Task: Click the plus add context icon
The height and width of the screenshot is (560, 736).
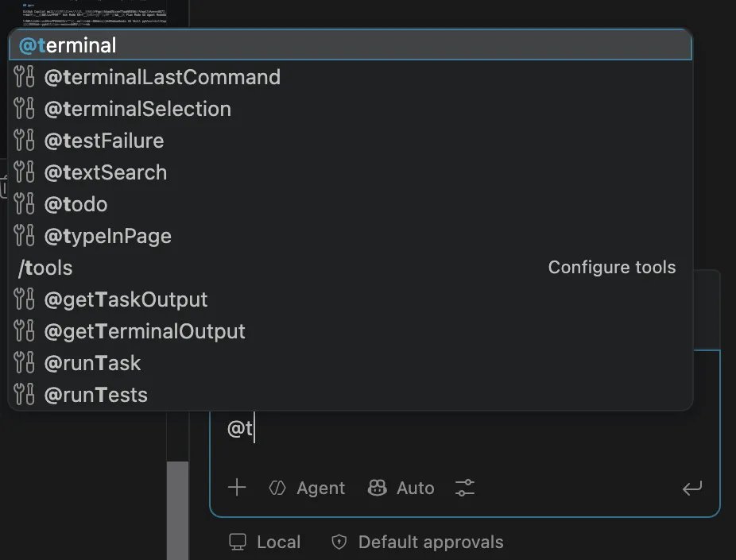Action: (237, 487)
